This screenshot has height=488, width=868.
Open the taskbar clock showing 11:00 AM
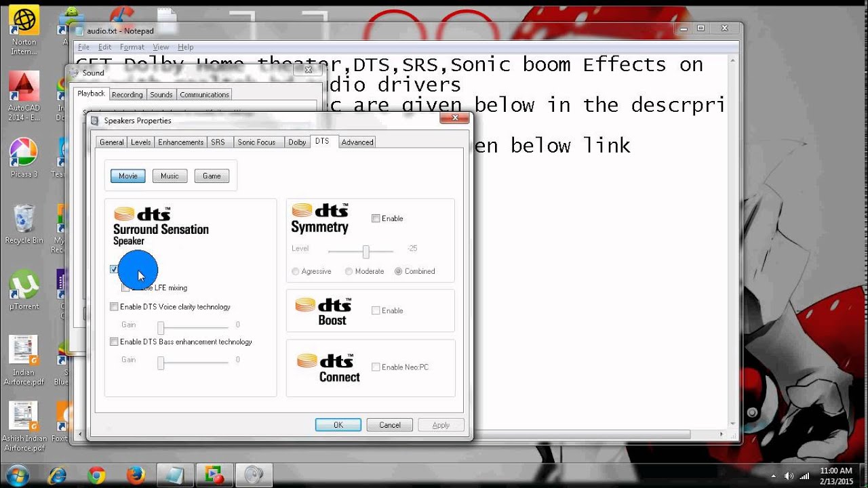point(835,475)
